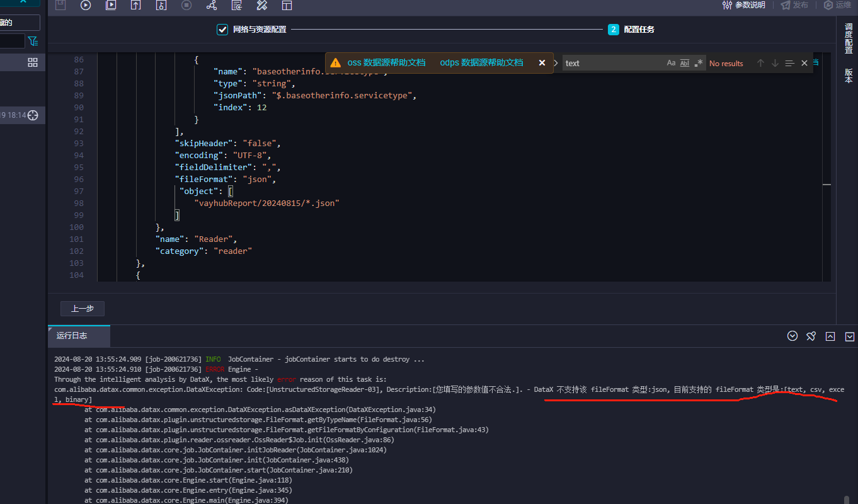Viewport: 858px width, 504px height.
Task: Open 参数说明 parameter description
Action: (744, 5)
